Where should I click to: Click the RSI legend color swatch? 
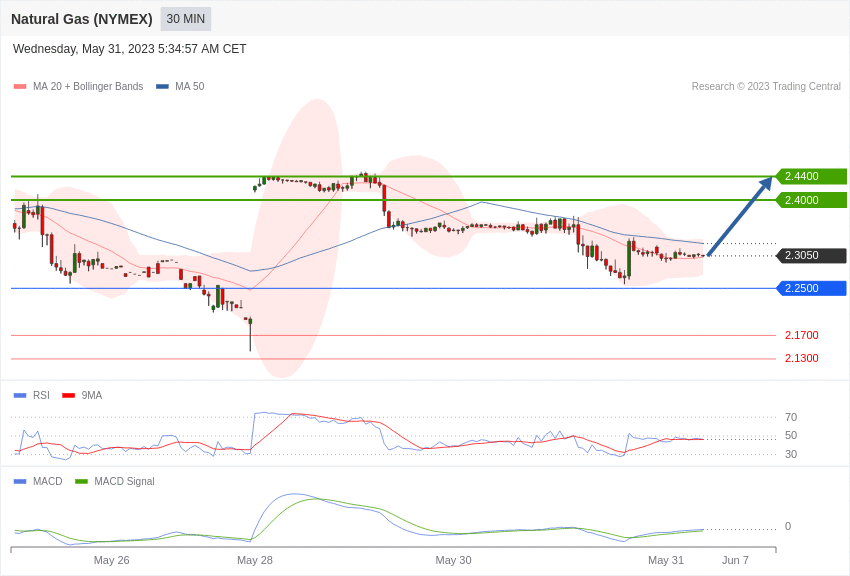20,396
